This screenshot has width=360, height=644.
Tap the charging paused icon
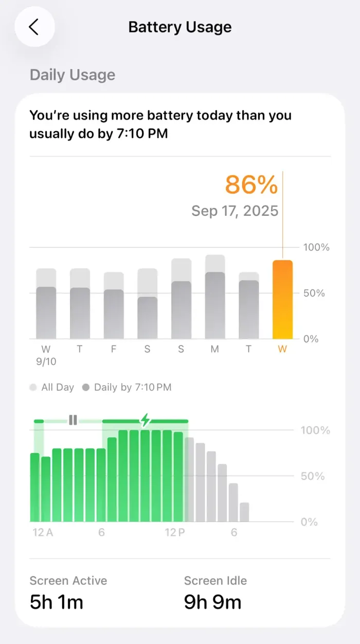(73, 421)
